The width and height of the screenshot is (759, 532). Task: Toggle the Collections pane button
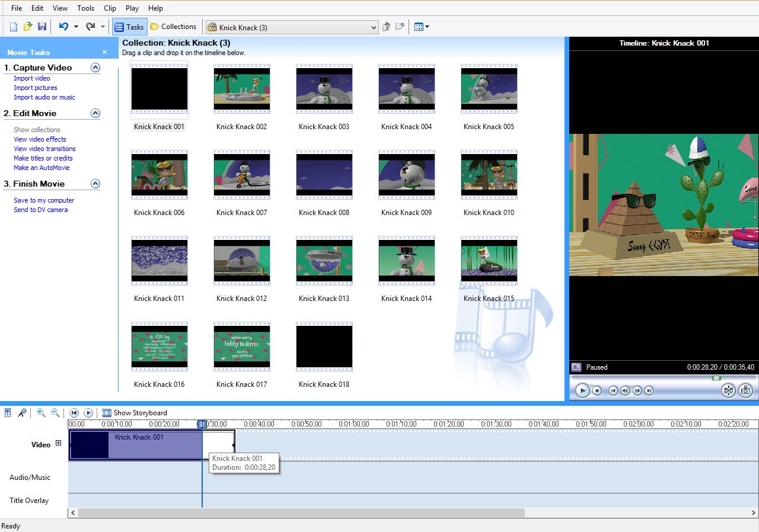pyautogui.click(x=173, y=27)
